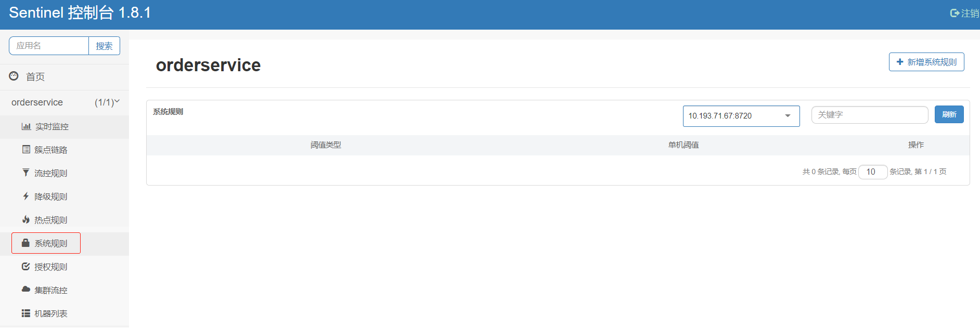980x328 pixels.
Task: Click the 单机阈值 column header
Action: [x=684, y=145]
